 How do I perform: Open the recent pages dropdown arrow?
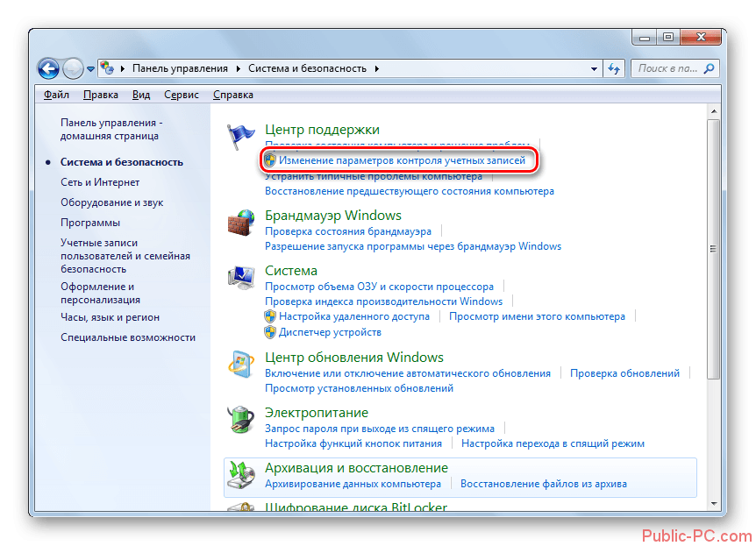(90, 68)
